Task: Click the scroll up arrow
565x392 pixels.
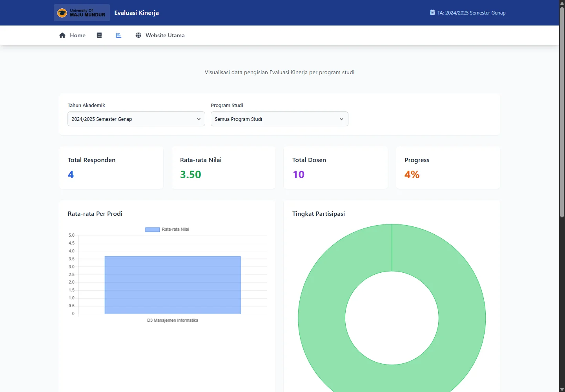Action: 562,3
